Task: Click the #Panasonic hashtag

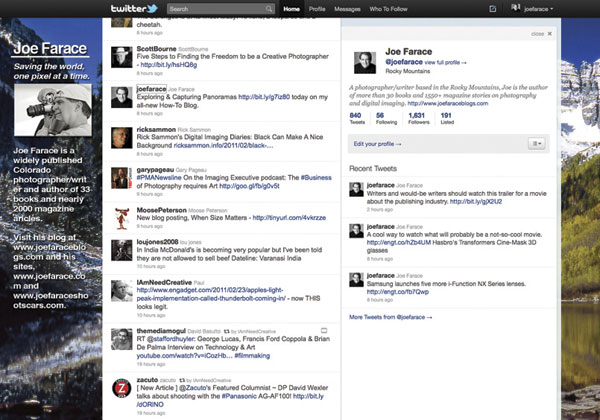Action: pyautogui.click(x=239, y=396)
